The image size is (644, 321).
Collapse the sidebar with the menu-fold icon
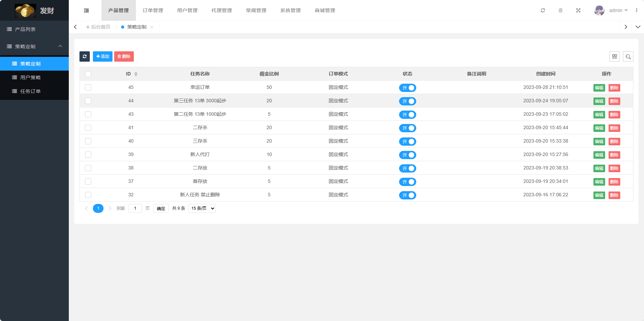[86, 10]
